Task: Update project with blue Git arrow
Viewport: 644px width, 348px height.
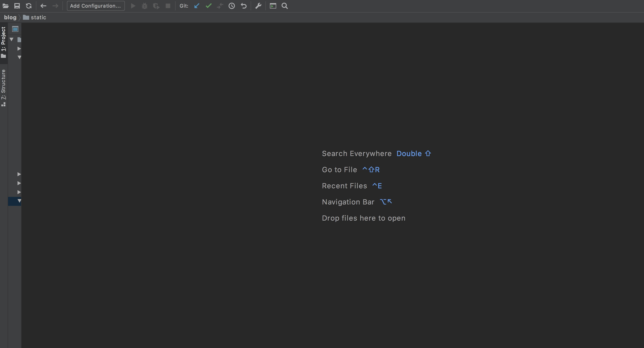Action: pos(197,6)
